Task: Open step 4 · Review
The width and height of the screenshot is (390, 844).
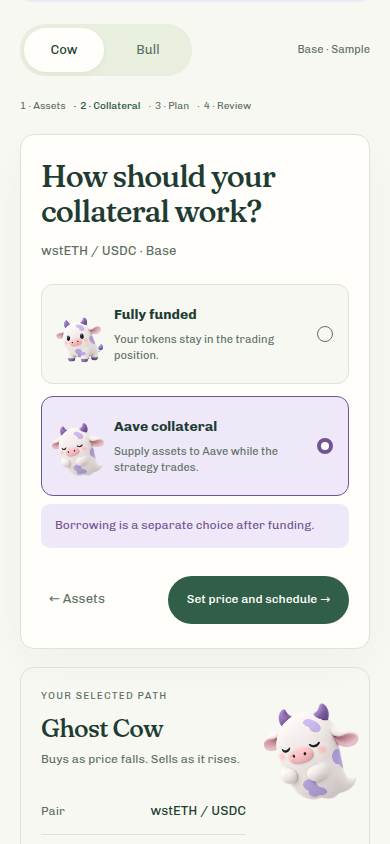Action: (x=228, y=106)
